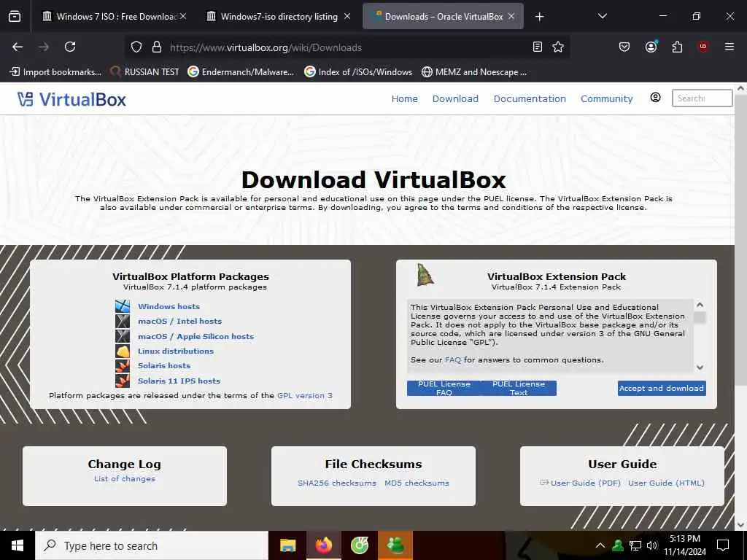Click the Firefox taskbar icon

323,545
